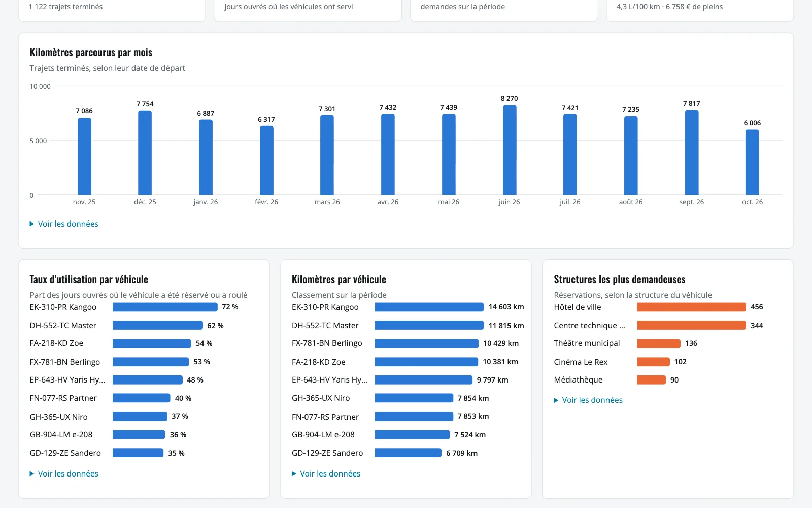Click 'GH-365-UX Niro' in the Kilomètres par véhicule list
Image resolution: width=812 pixels, height=508 pixels.
321,398
